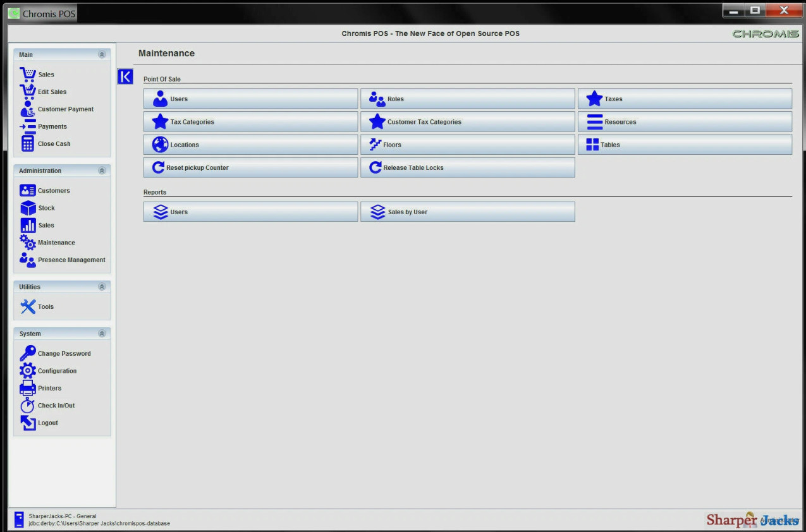Screen dimensions: 806x532
Task: Click the terminal icon in status bar
Action: [19, 520]
